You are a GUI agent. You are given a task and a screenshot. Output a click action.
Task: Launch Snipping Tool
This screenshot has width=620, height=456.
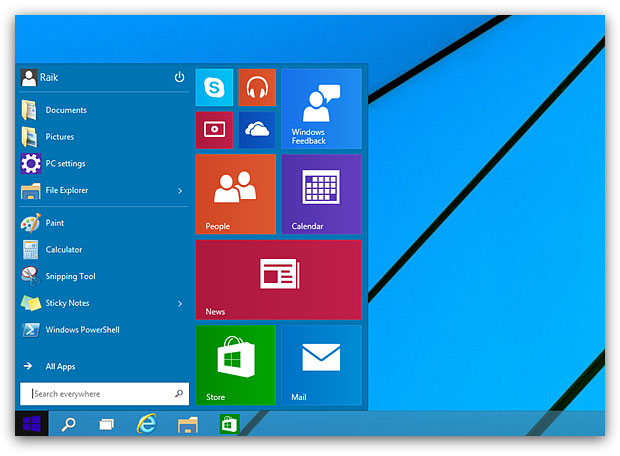104,276
